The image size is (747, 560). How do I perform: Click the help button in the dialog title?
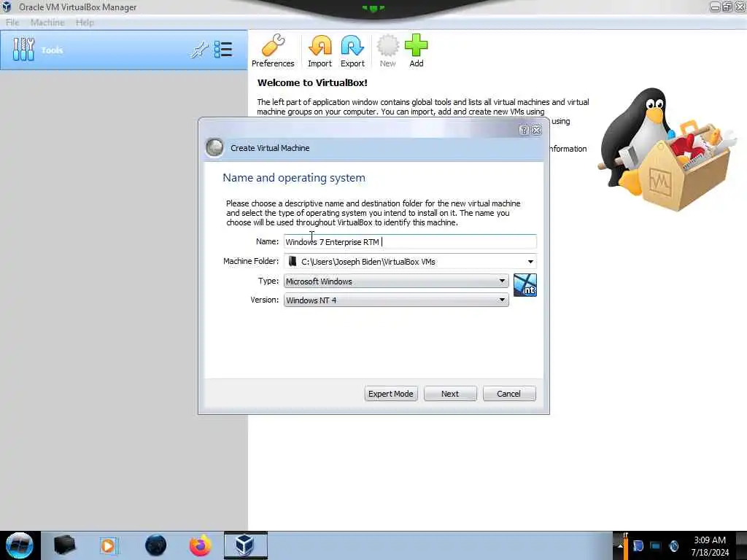(524, 130)
